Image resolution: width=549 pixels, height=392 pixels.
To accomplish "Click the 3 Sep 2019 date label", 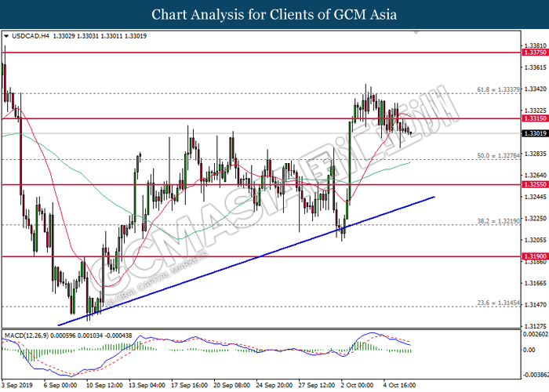I will [x=16, y=385].
